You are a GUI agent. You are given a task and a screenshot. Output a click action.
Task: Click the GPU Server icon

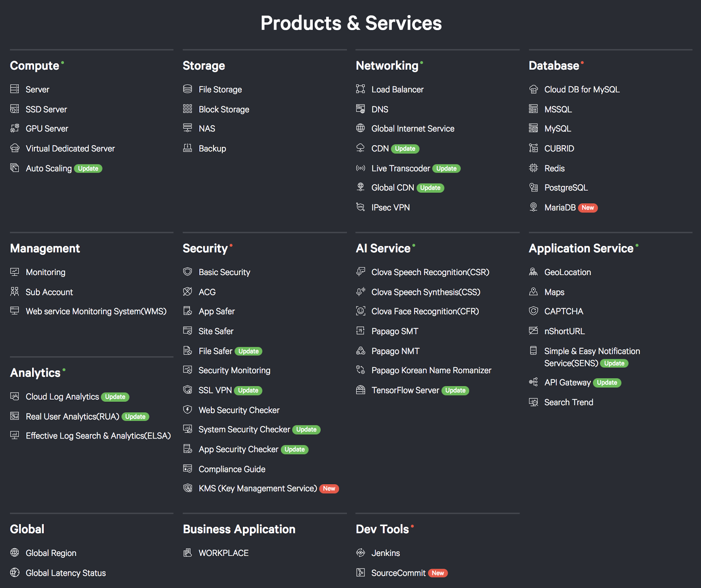pyautogui.click(x=15, y=128)
